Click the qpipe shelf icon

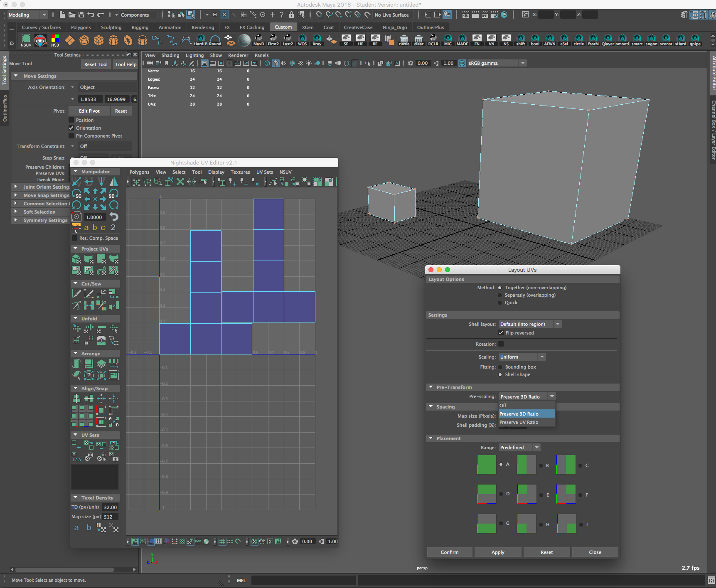point(695,40)
